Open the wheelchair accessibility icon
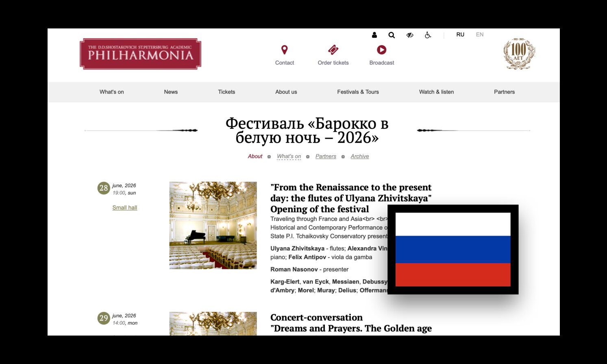Viewport: 607px width, 364px height. (428, 35)
